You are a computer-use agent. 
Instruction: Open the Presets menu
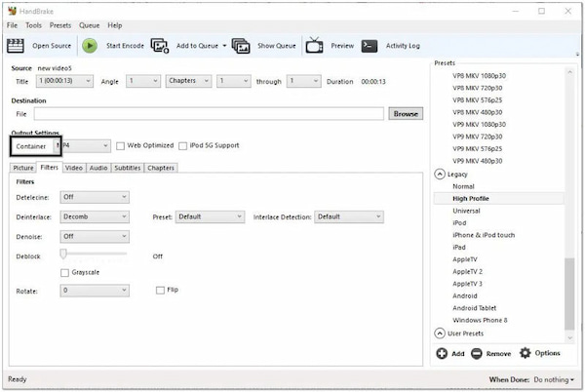click(x=60, y=25)
